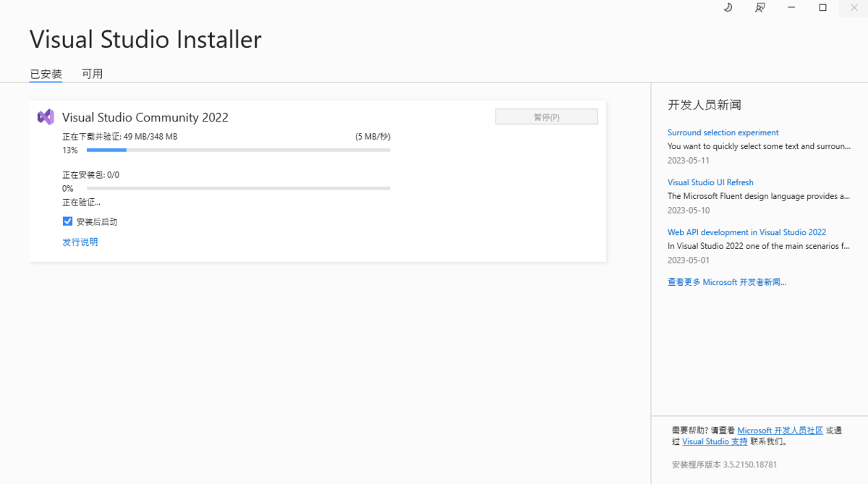The width and height of the screenshot is (868, 484).
Task: Click 查看更多 Microsoft 开发者新闻 link
Action: (728, 282)
